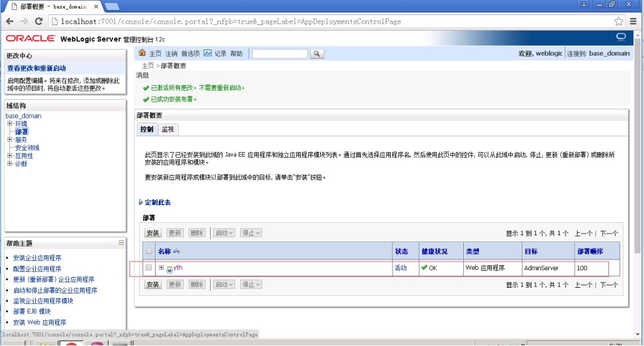Close the 部署概要 browser tab
This screenshot has width=644, height=346.
tap(96, 7)
